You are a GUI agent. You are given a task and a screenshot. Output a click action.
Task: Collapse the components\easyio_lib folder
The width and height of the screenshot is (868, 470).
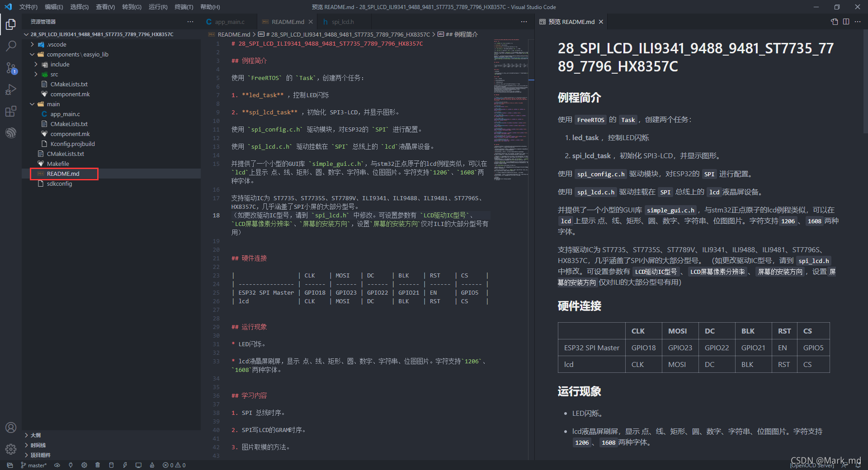pos(111,54)
